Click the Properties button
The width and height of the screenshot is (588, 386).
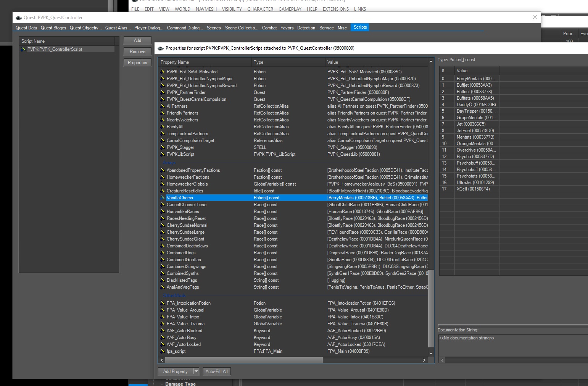(x=137, y=63)
